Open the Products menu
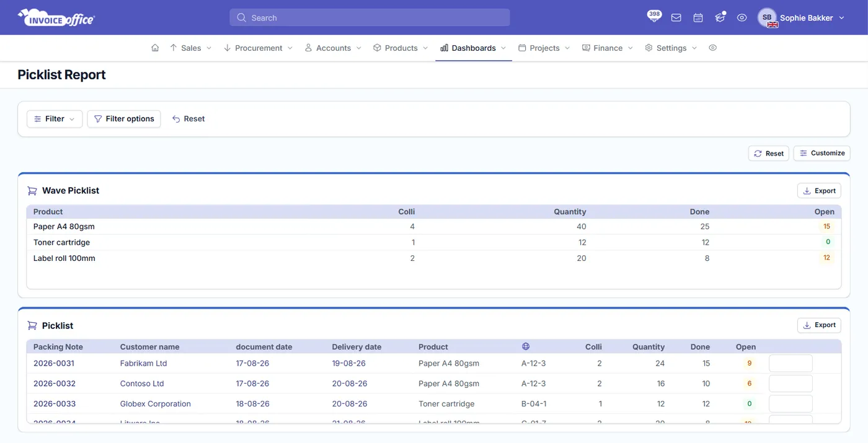Screen dimensions: 868x443 401,48
